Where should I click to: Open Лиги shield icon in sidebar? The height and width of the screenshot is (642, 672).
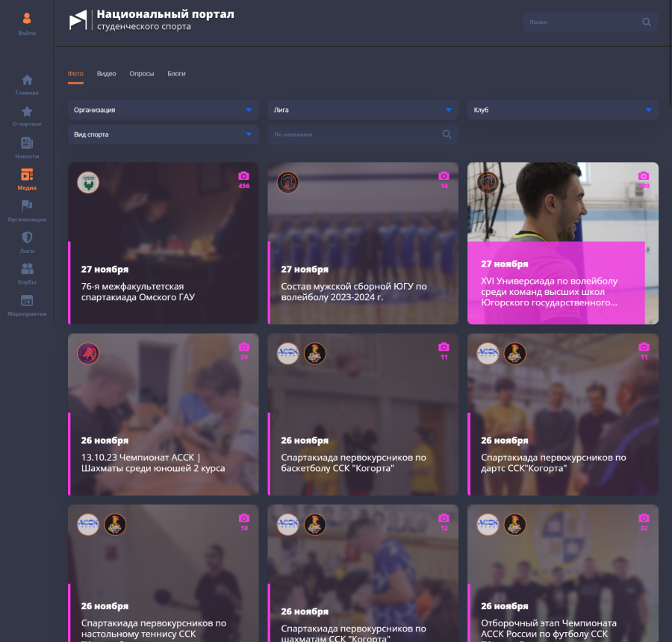click(x=27, y=237)
